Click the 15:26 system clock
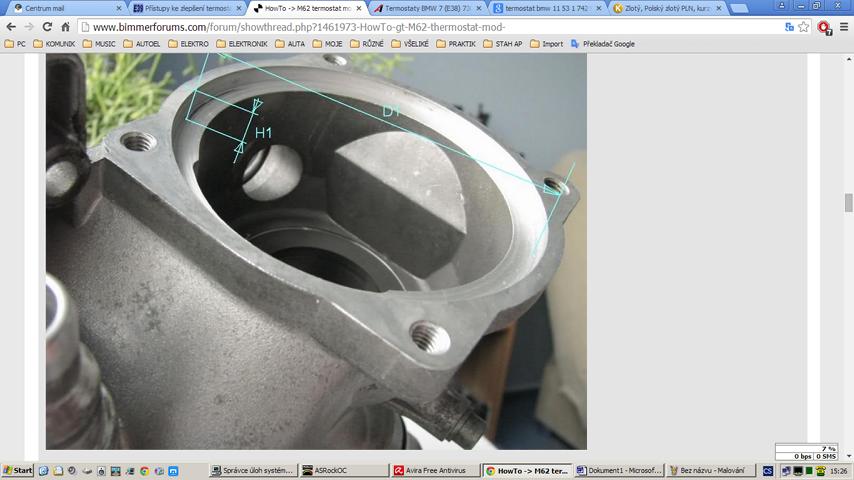This screenshot has width=854, height=480. tap(839, 471)
